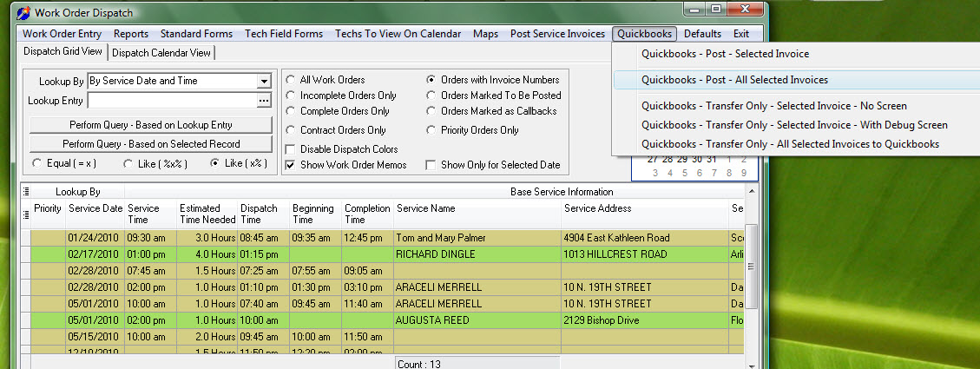Select day 27 in the calendar
The height and width of the screenshot is (369, 980).
[653, 160]
